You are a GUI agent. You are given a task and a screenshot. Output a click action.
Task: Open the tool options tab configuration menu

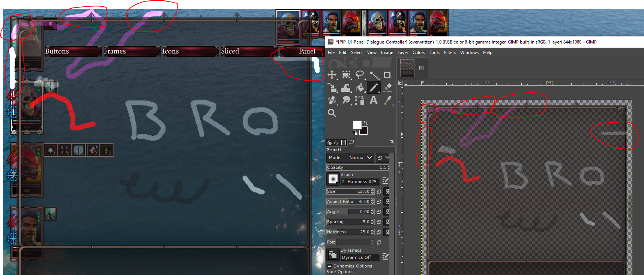click(x=392, y=142)
